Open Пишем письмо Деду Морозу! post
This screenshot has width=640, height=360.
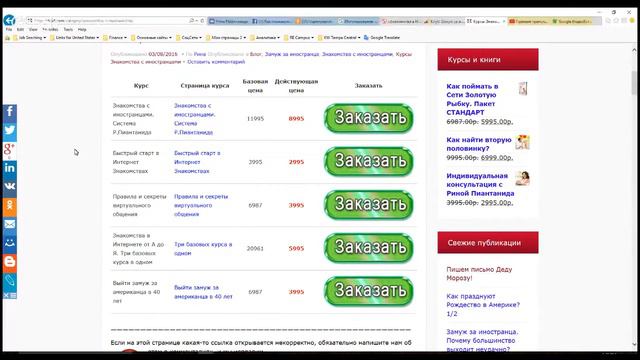[x=479, y=273]
